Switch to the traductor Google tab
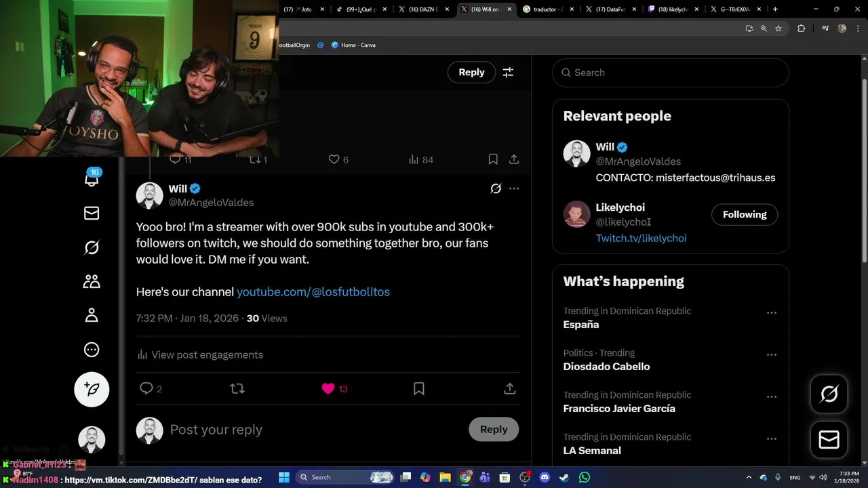Image resolution: width=868 pixels, height=488 pixels. tap(548, 9)
